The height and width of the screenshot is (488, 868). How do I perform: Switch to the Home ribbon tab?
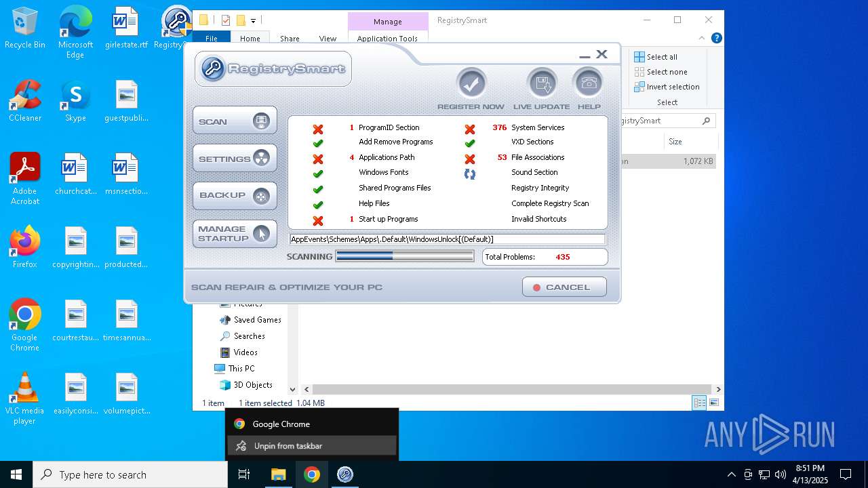click(250, 39)
